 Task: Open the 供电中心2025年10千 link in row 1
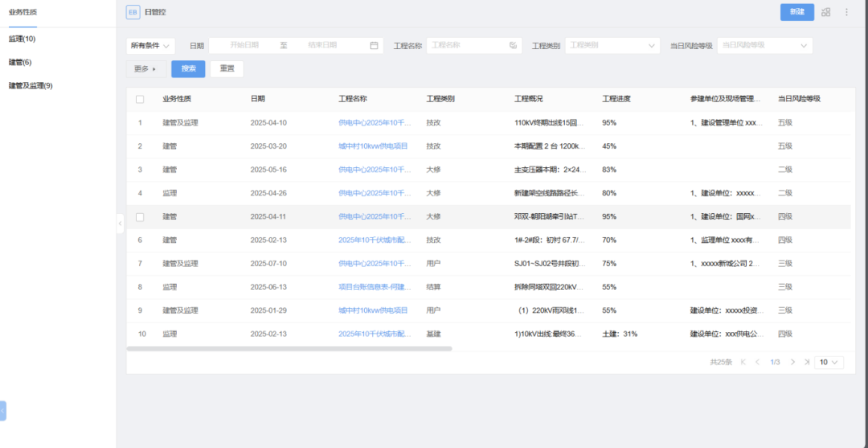[375, 123]
